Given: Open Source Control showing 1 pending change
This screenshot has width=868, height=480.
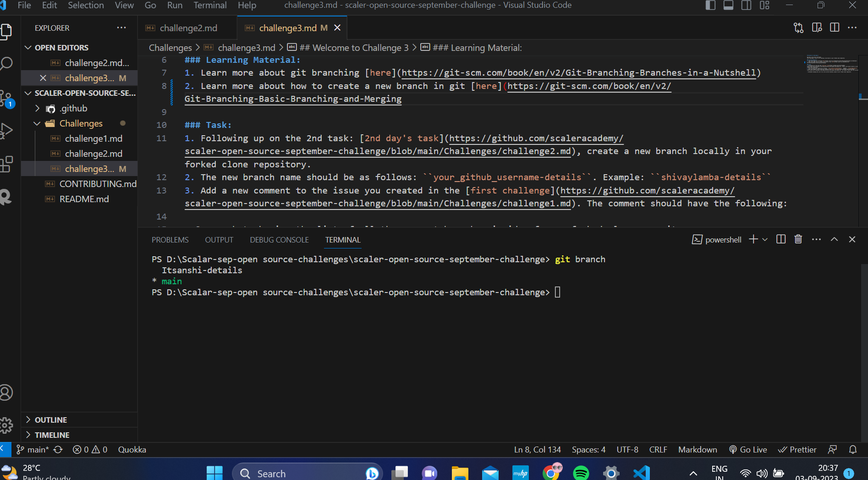Looking at the screenshot, I should click(7, 98).
